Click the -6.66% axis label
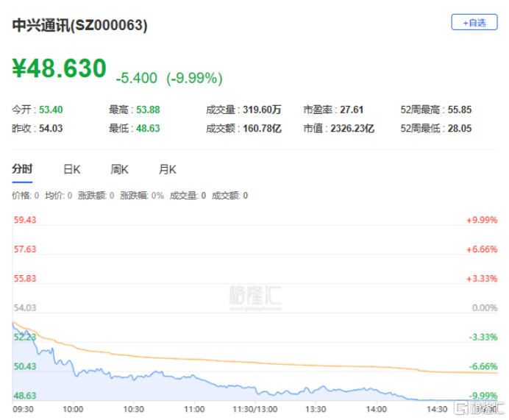Viewport: 509px width, 420px height. [483, 366]
